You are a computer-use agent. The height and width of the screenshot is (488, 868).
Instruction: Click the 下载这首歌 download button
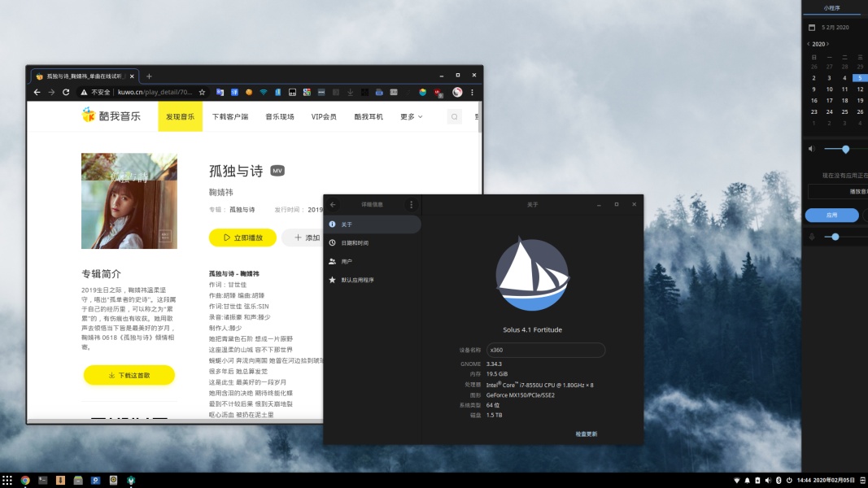tap(129, 375)
